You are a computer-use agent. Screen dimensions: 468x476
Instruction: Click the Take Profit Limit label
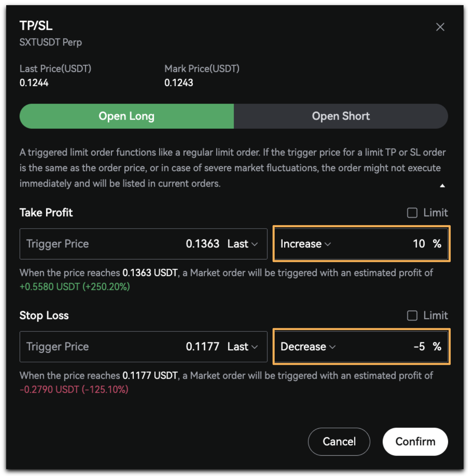point(436,213)
